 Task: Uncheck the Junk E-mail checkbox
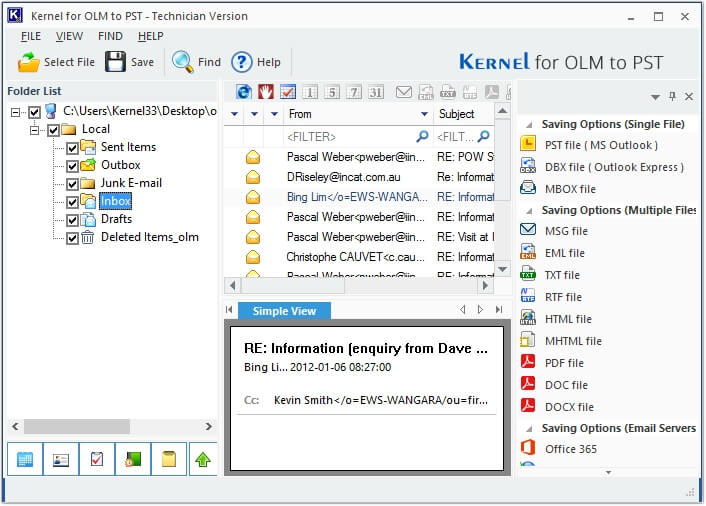[72, 184]
